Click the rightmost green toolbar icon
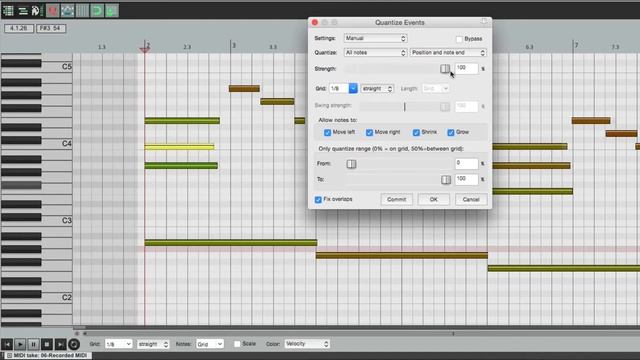Screen dimensions: 640x360 (x=112, y=11)
